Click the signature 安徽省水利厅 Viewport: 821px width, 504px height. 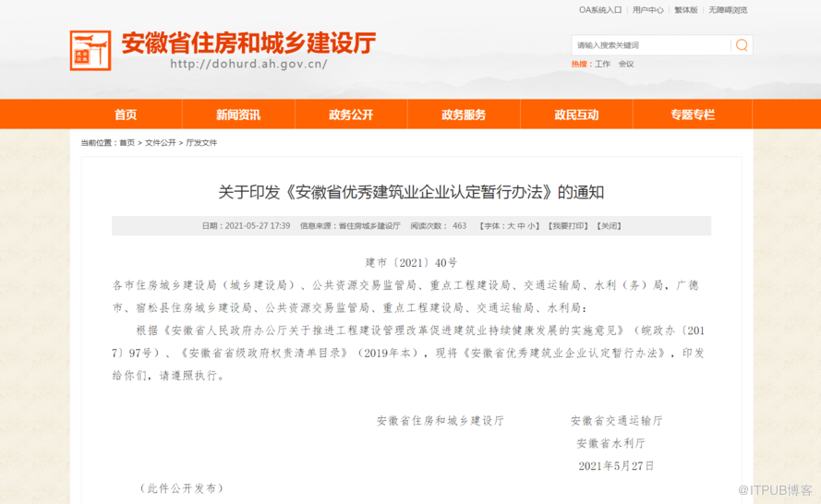pos(610,443)
